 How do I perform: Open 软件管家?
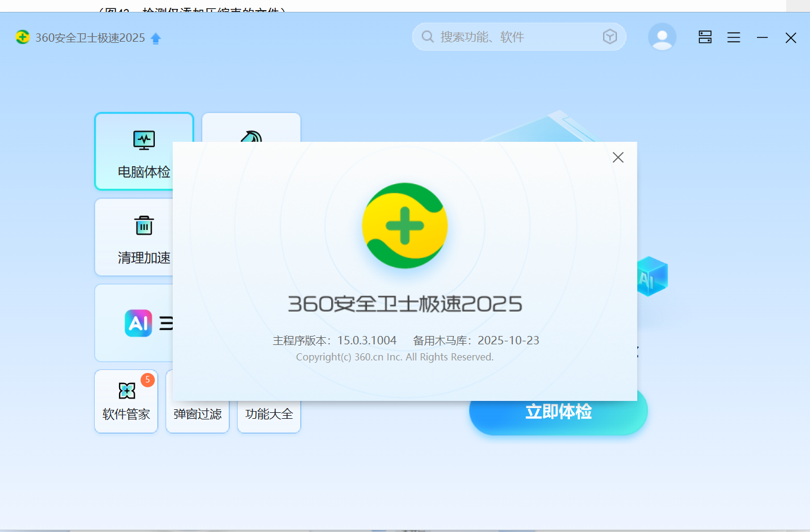click(x=126, y=401)
